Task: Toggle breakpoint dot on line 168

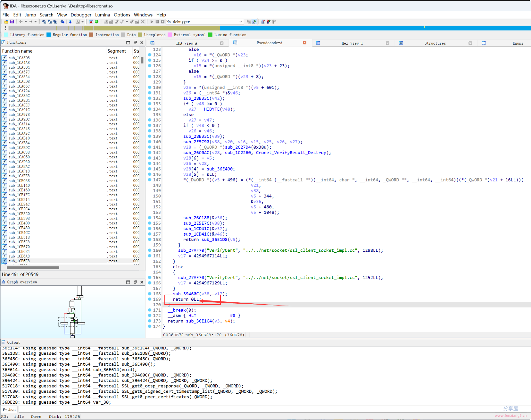Action: (150, 294)
